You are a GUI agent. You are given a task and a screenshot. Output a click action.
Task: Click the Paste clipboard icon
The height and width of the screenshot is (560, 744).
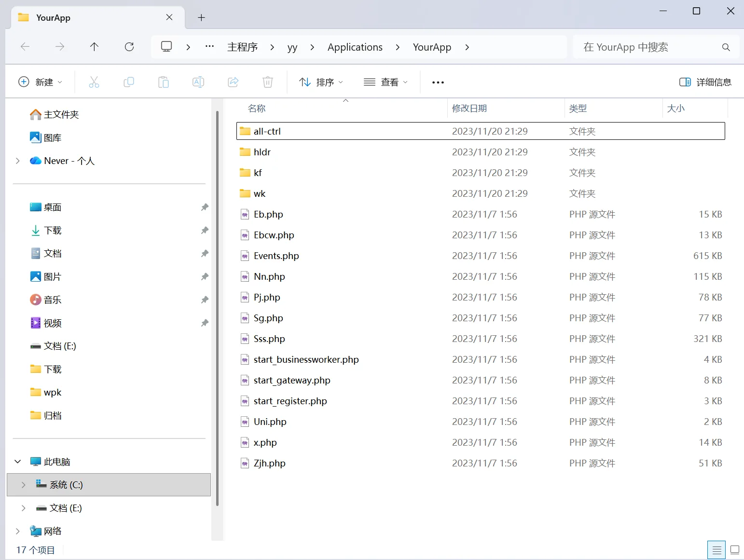point(164,82)
